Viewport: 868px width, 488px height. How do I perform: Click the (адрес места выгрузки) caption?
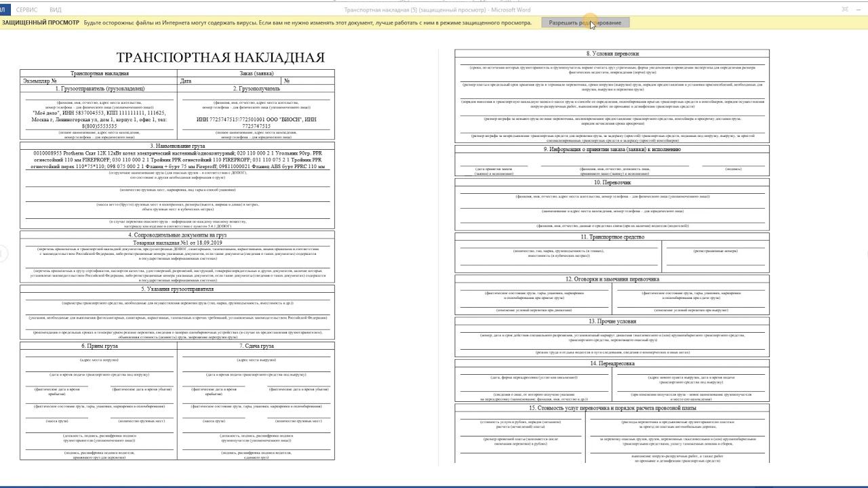(x=256, y=361)
